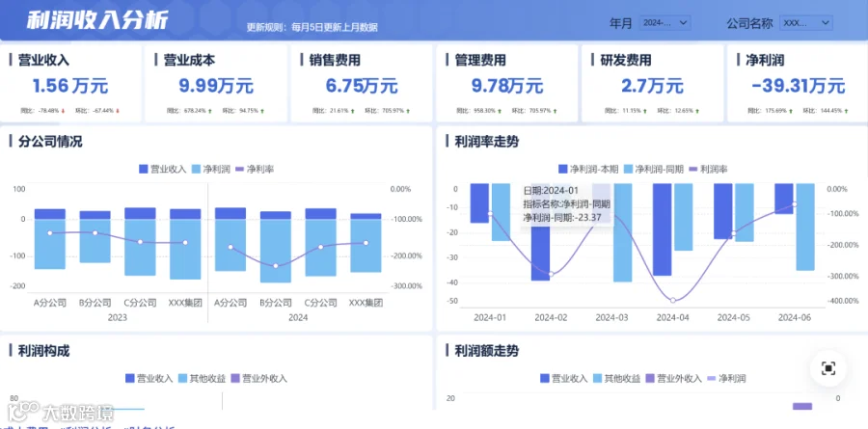868x429 pixels.
Task: Click the 2024-04 净利润-本期 bar
Action: [662, 229]
